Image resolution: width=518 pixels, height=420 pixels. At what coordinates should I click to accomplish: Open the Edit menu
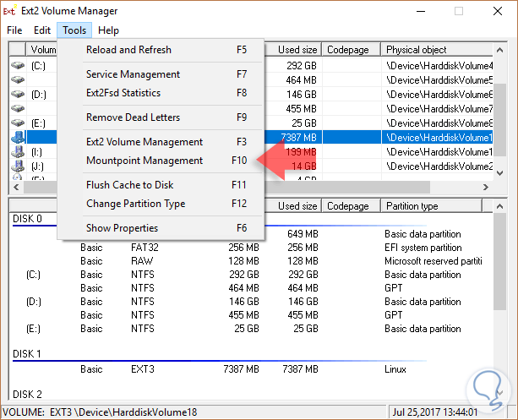42,30
